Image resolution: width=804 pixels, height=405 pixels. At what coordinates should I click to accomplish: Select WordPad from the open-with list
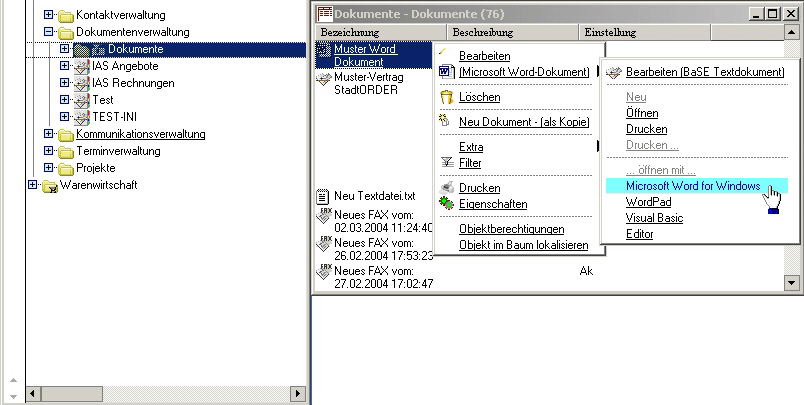point(648,202)
